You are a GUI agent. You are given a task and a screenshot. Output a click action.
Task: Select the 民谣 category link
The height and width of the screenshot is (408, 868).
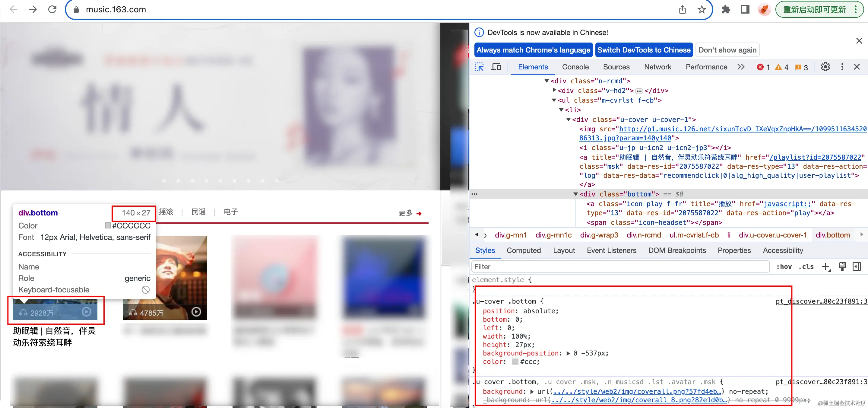198,212
